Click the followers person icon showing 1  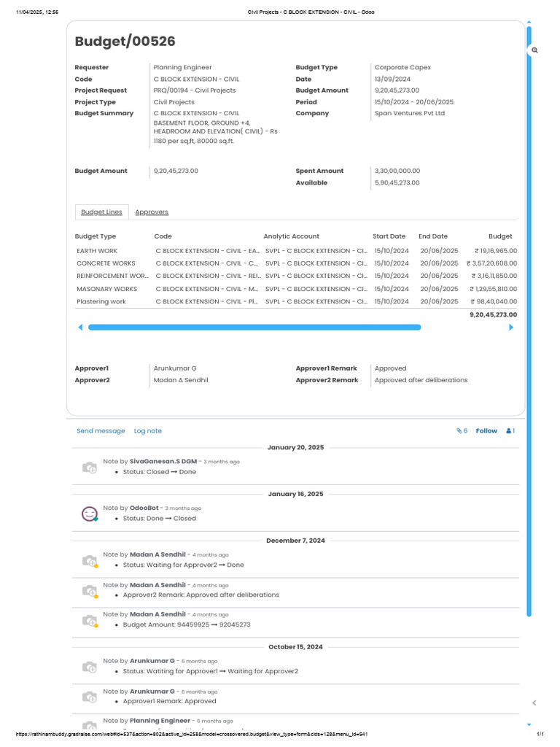[510, 430]
